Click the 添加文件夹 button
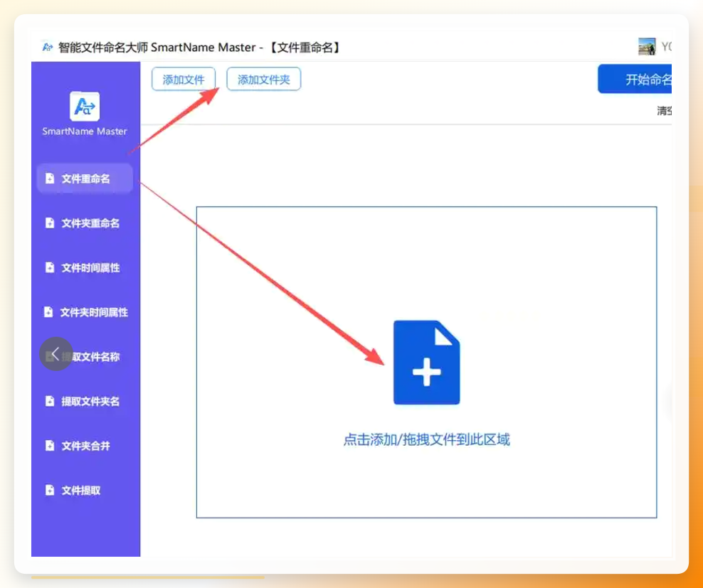The image size is (703, 588). (x=263, y=80)
